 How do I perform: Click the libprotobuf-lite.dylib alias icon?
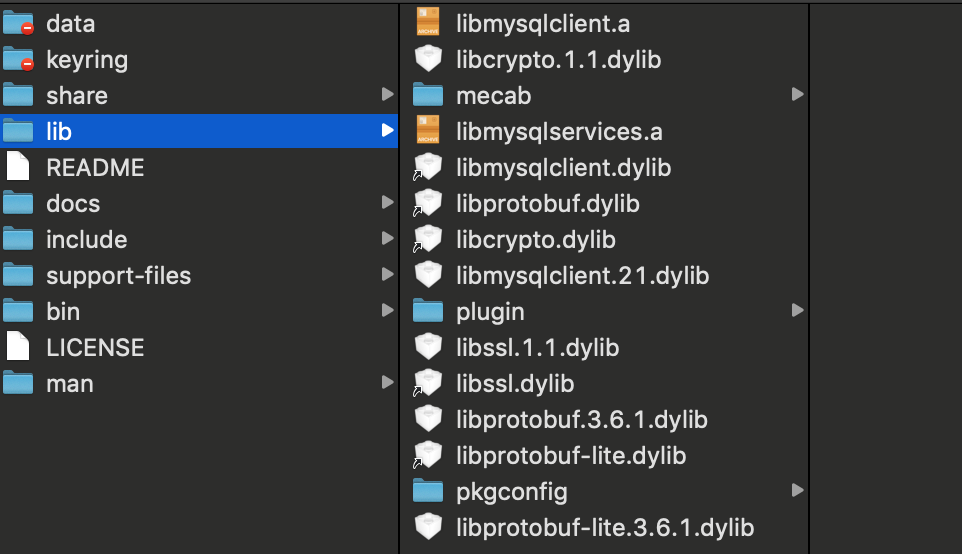(428, 455)
